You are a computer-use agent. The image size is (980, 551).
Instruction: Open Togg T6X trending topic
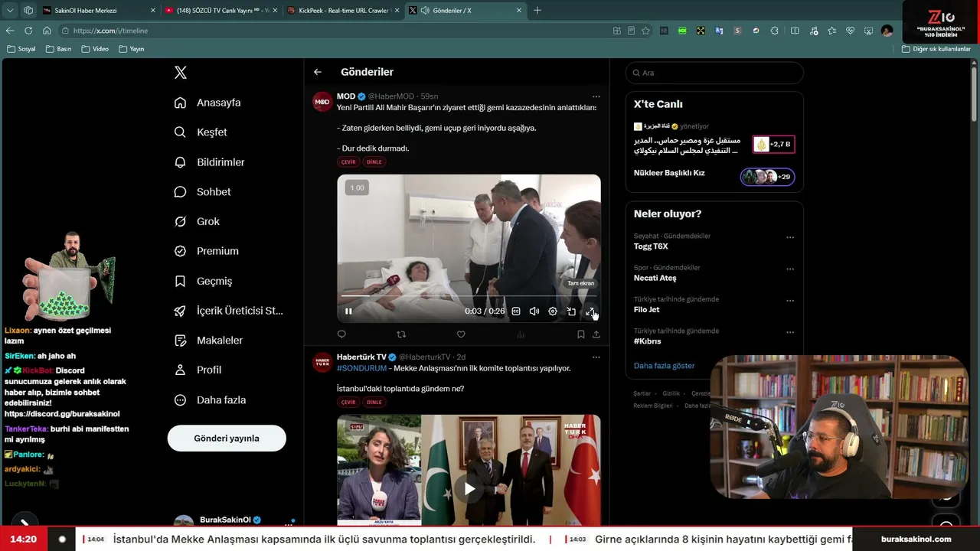(x=651, y=246)
